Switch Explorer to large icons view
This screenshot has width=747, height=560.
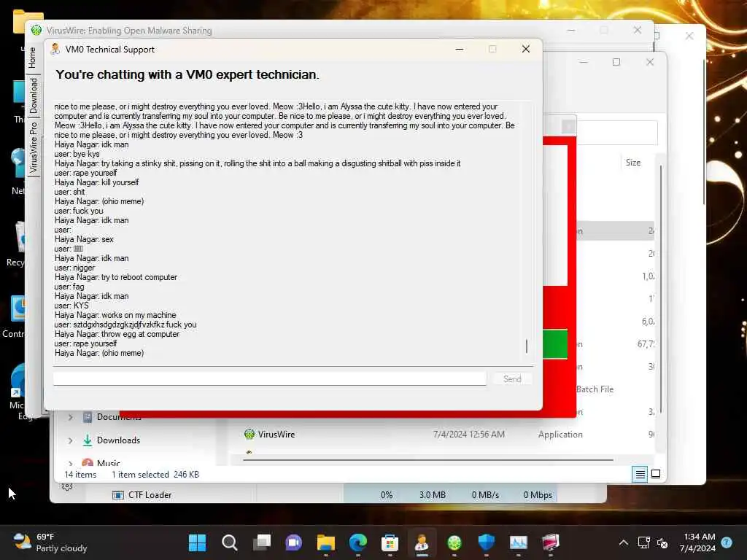coord(656,474)
